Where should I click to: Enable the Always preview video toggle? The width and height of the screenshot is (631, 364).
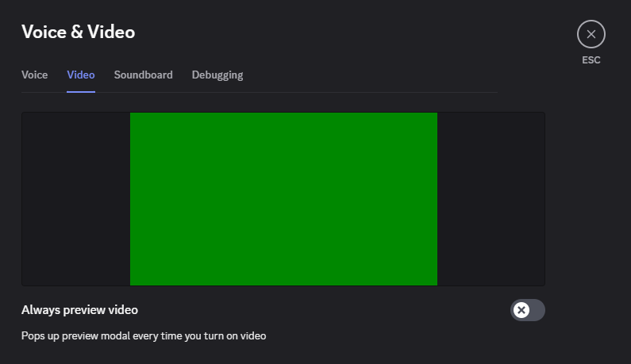point(528,310)
